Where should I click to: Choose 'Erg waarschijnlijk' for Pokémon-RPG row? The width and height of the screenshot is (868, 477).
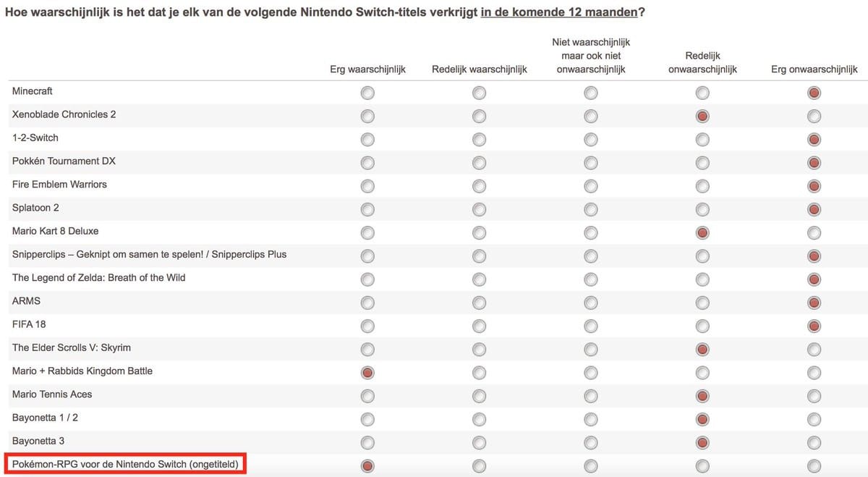pos(367,465)
